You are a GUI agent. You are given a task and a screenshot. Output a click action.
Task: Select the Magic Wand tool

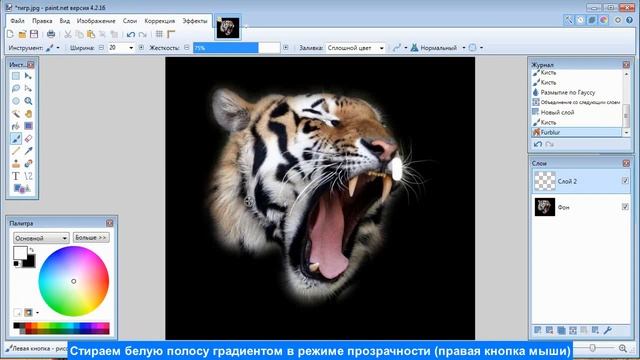coord(16,113)
